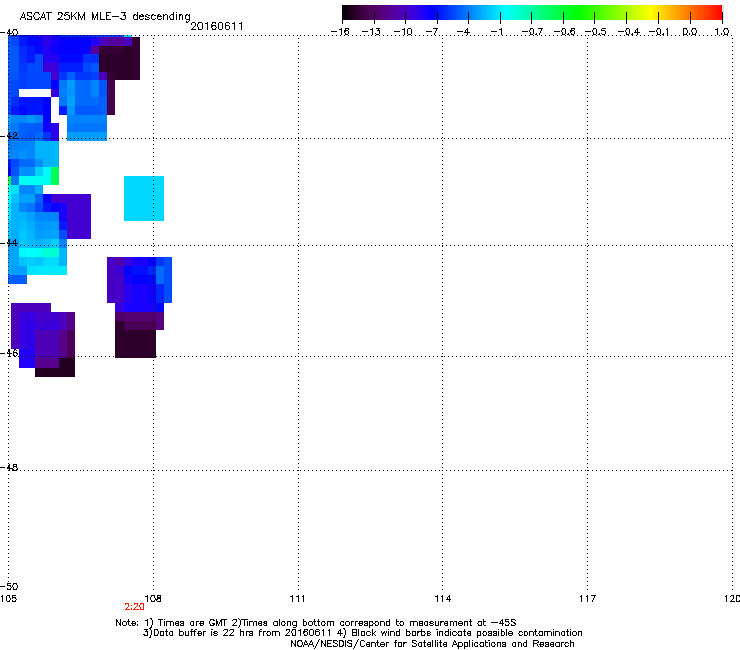The width and height of the screenshot is (740, 650).
Task: Click the color bar's green -0.6 region
Action: (563, 13)
